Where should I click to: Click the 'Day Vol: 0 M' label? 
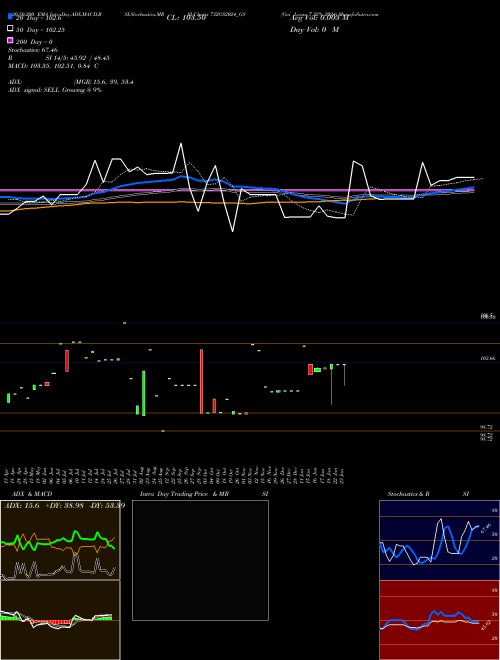tap(314, 30)
